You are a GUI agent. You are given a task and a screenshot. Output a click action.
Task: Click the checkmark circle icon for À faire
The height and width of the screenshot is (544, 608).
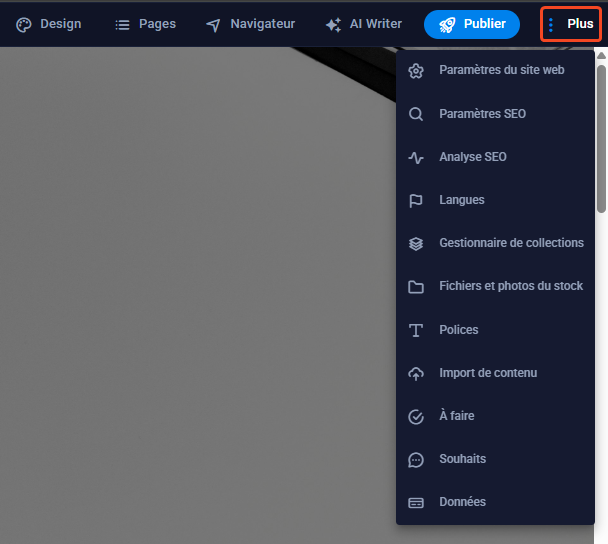tap(416, 416)
